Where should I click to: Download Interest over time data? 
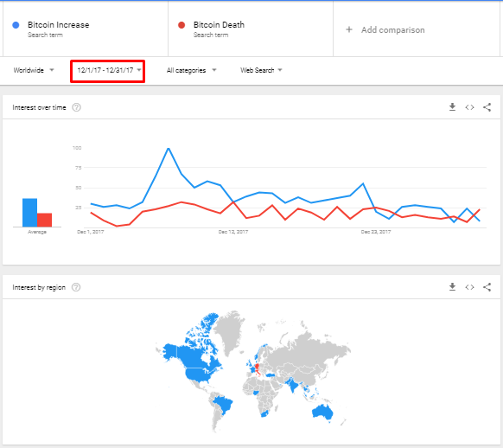(452, 107)
